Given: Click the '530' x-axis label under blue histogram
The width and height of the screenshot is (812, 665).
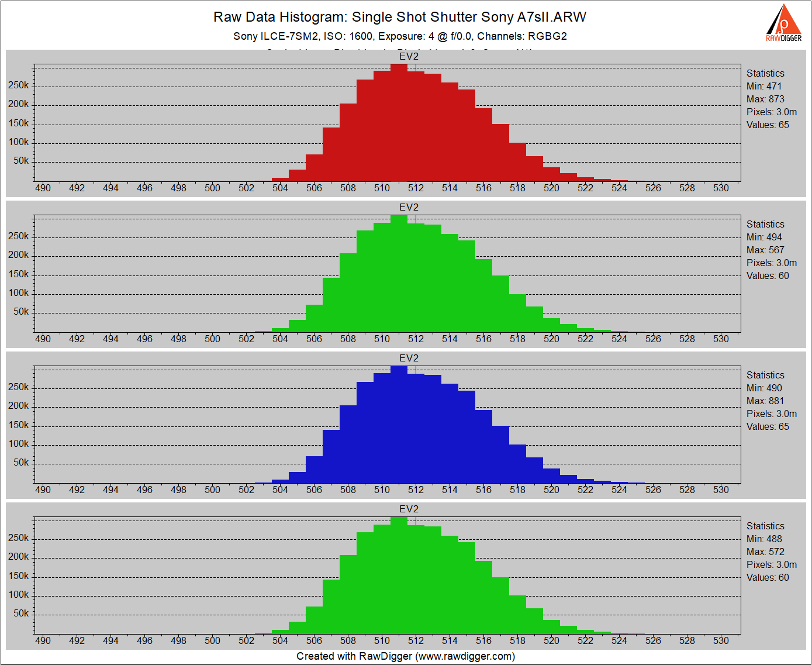Looking at the screenshot, I should coord(721,490).
